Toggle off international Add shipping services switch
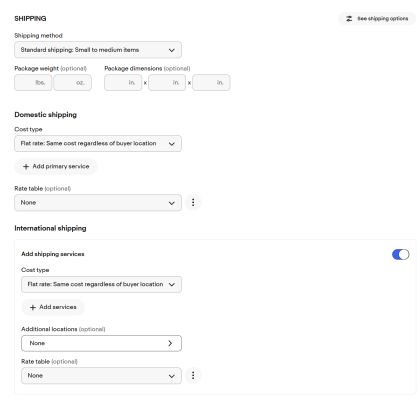The image size is (420, 400). point(400,254)
